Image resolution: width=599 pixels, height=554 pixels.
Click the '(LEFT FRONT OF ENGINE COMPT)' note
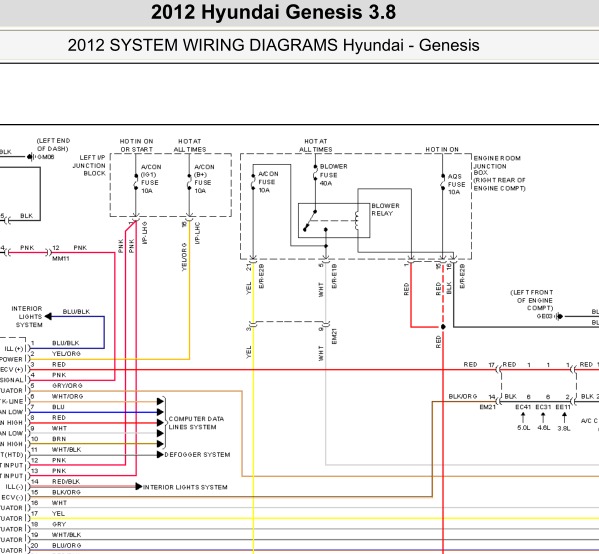(x=532, y=300)
